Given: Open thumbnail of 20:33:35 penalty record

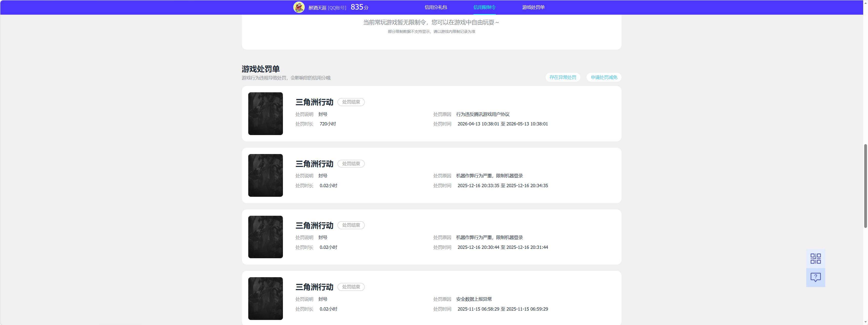Looking at the screenshot, I should (x=265, y=176).
